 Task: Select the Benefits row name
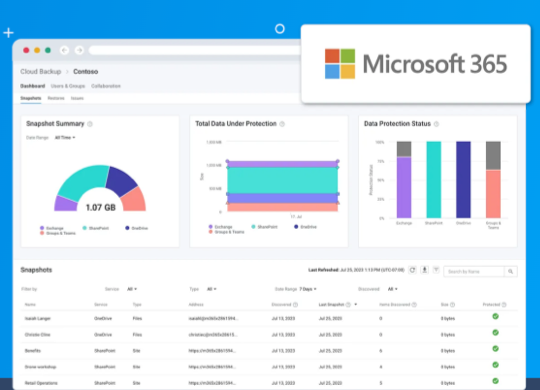point(33,351)
